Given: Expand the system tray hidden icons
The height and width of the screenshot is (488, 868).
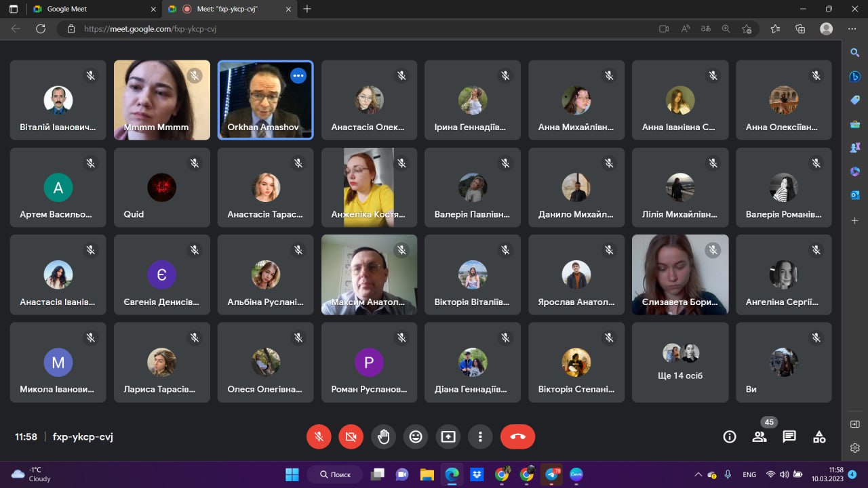Looking at the screenshot, I should pos(698,474).
